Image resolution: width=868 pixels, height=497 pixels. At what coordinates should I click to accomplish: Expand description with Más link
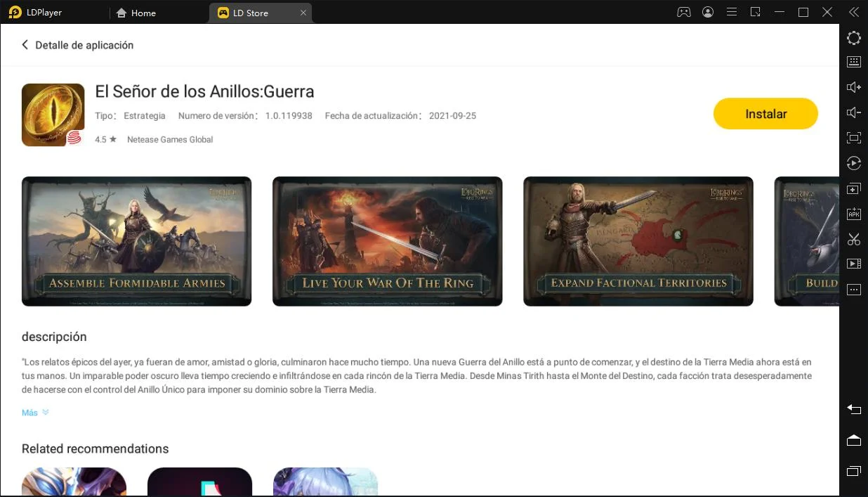click(35, 413)
